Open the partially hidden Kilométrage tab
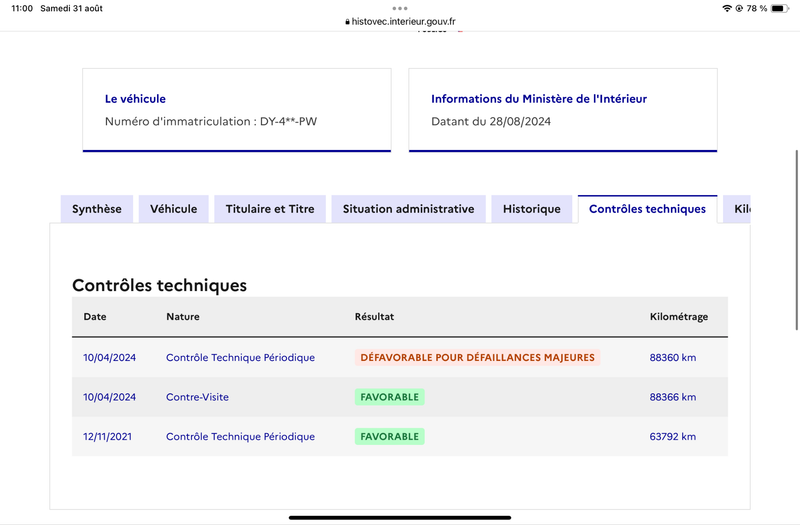The height and width of the screenshot is (525, 800). (737, 209)
